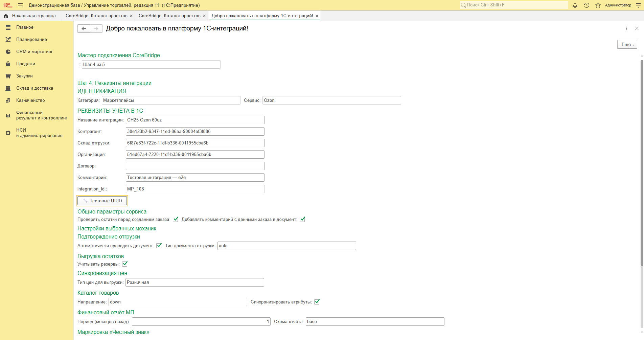
Task: Open Склад и доставка section
Action: [37, 88]
